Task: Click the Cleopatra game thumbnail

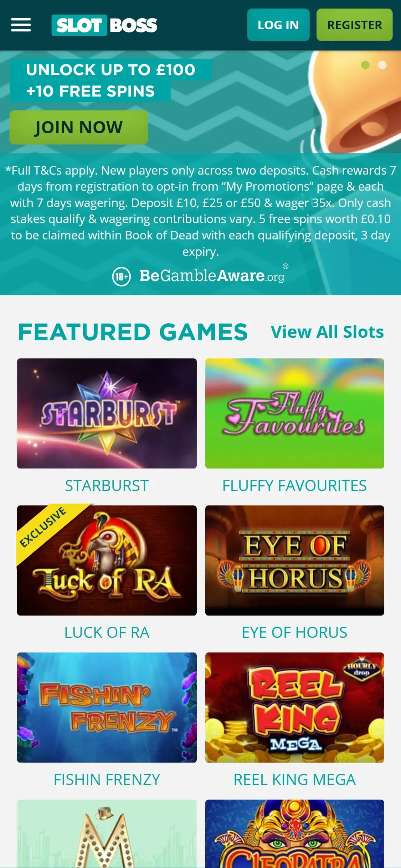Action: coord(294,834)
